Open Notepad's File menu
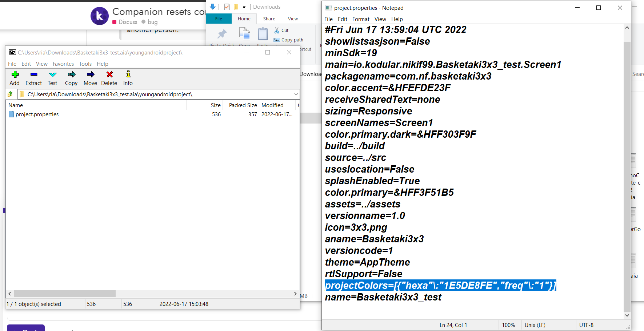 point(328,19)
